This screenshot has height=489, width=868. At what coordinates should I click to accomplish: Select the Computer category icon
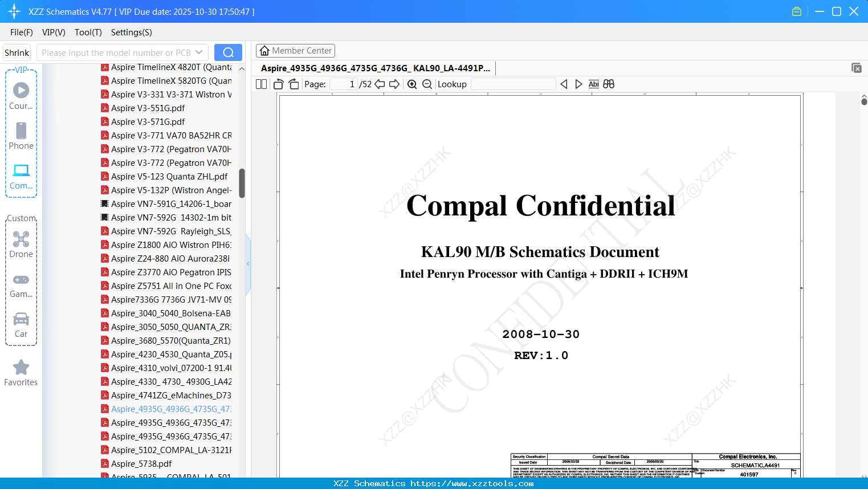coord(21,170)
